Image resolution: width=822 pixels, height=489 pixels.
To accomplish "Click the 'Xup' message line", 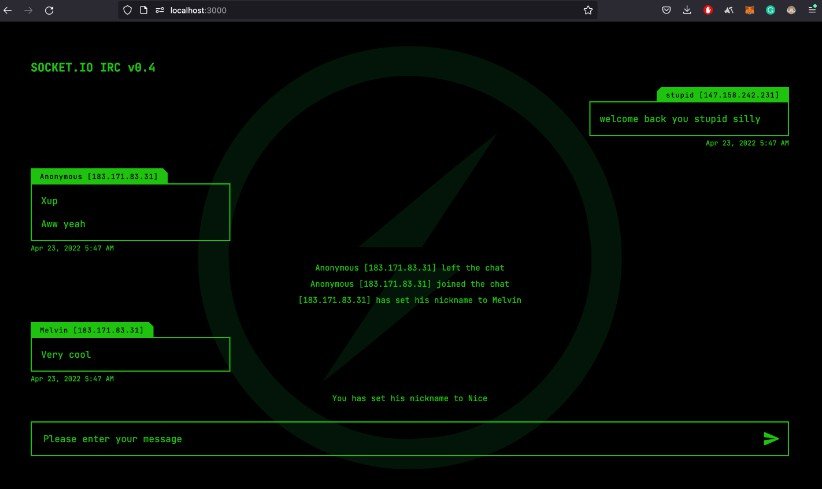I will [49, 201].
